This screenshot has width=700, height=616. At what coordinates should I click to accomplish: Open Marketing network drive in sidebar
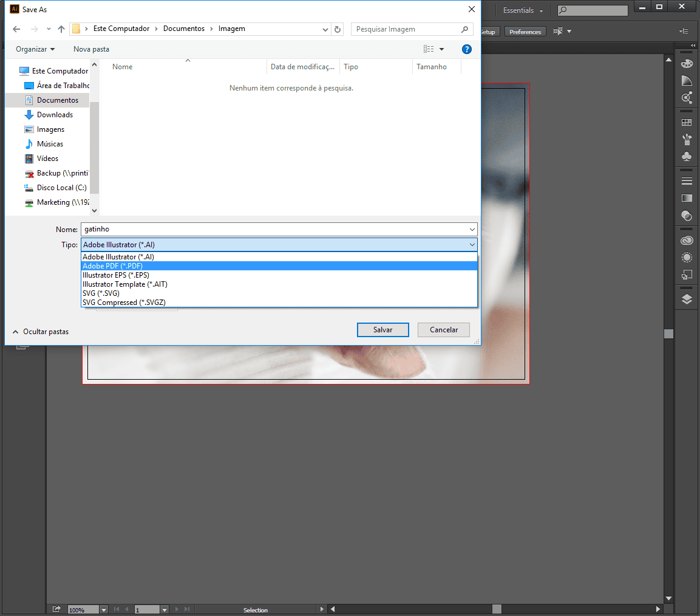pyautogui.click(x=56, y=202)
